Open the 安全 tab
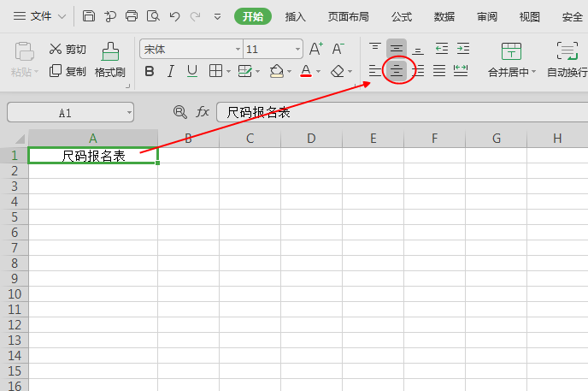The height and width of the screenshot is (391, 588). (573, 17)
